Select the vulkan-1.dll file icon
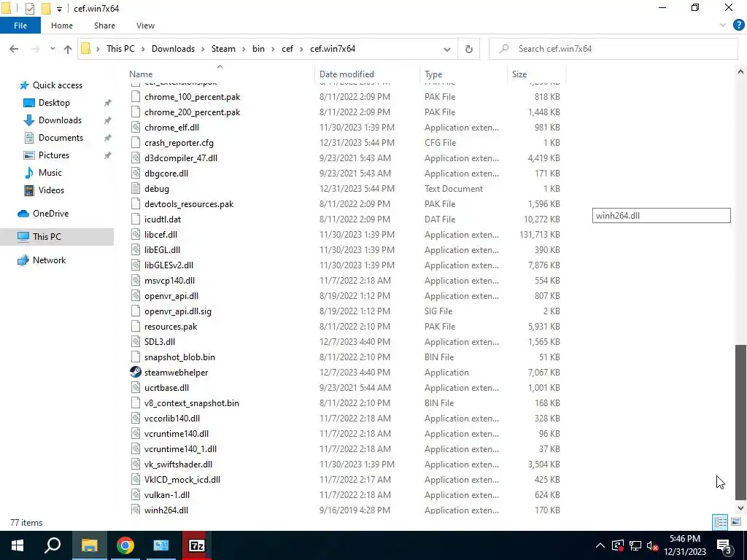Image resolution: width=747 pixels, height=560 pixels. coord(136,495)
